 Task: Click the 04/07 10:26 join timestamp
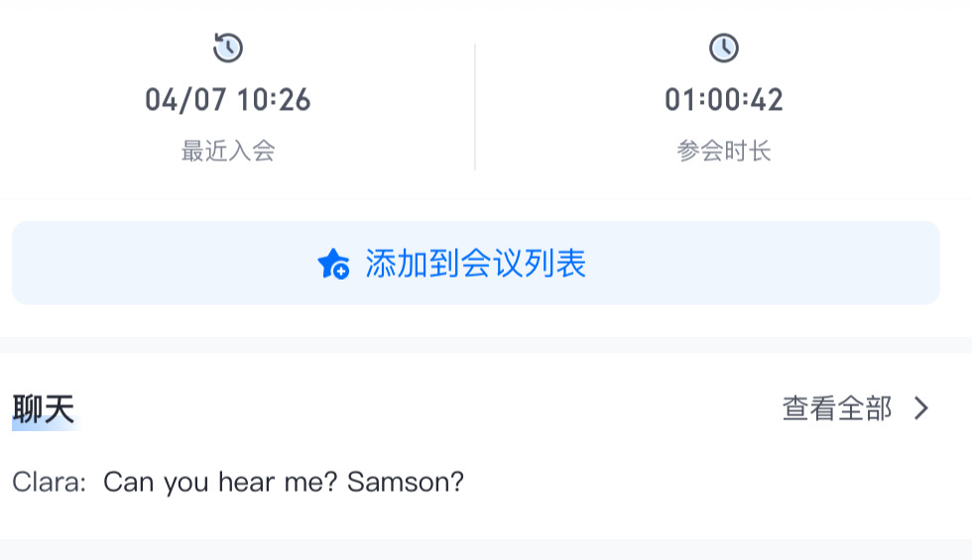coord(228,100)
